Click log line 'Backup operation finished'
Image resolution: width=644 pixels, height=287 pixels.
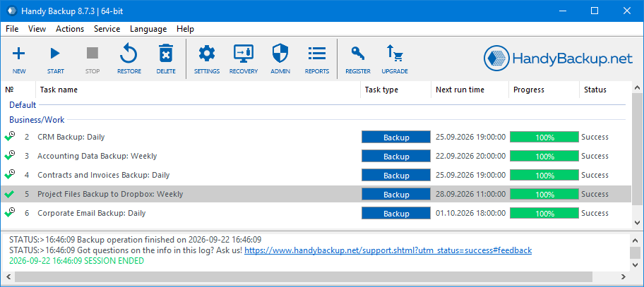(135, 240)
